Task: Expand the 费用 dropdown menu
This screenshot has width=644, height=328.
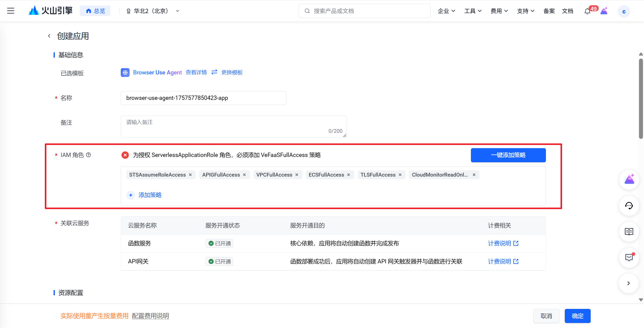Action: pos(499,11)
